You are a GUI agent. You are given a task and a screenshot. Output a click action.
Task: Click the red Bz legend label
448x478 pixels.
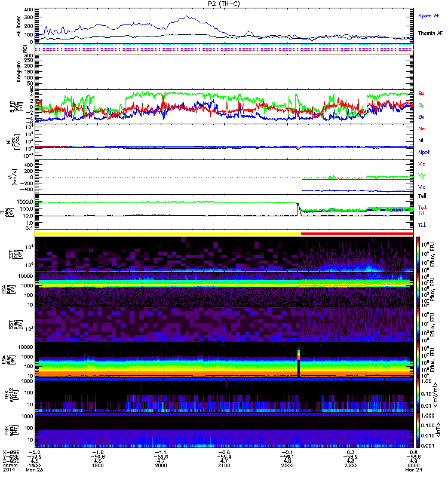421,93
